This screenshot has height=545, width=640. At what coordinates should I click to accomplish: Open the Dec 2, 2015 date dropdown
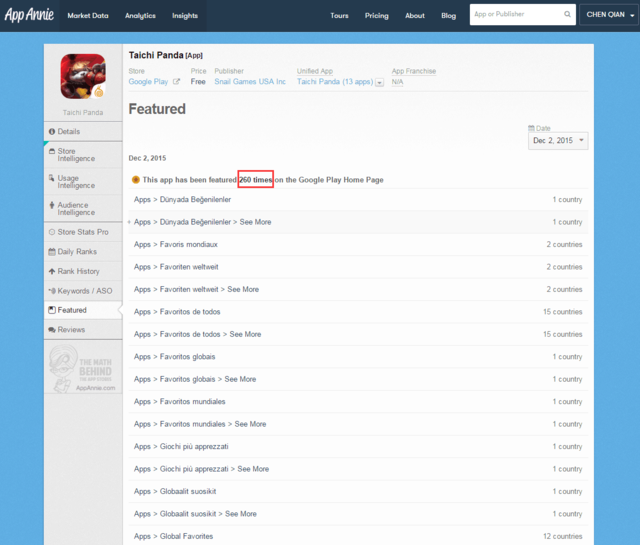[x=558, y=141]
